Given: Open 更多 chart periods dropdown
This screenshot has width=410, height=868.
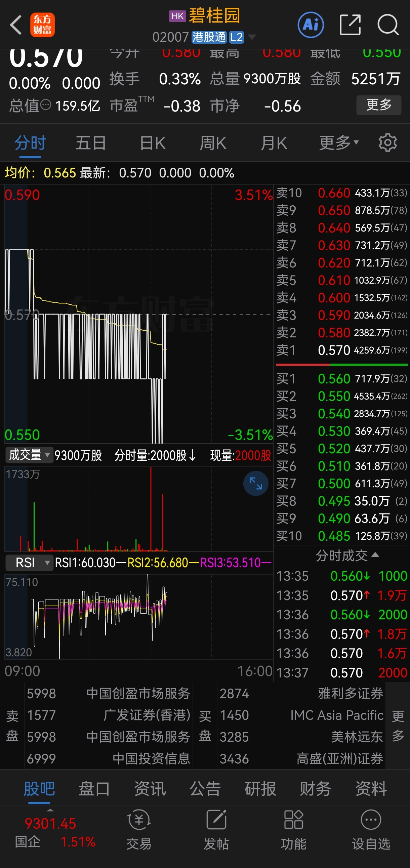Looking at the screenshot, I should 339,143.
